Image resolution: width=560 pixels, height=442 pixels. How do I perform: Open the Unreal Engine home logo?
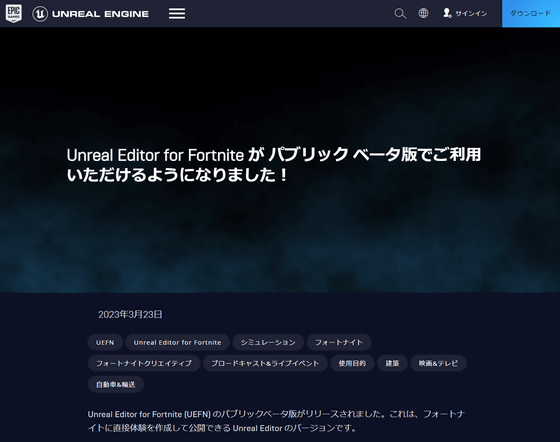[90, 14]
